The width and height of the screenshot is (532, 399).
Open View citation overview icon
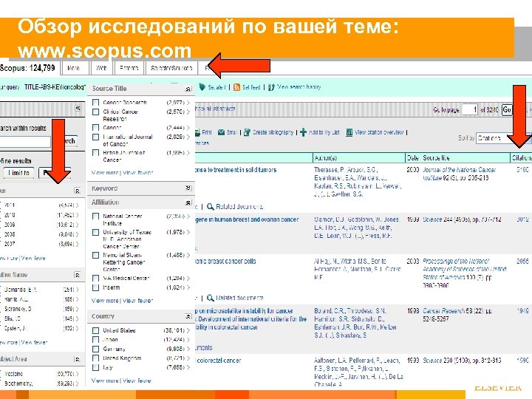(349, 132)
